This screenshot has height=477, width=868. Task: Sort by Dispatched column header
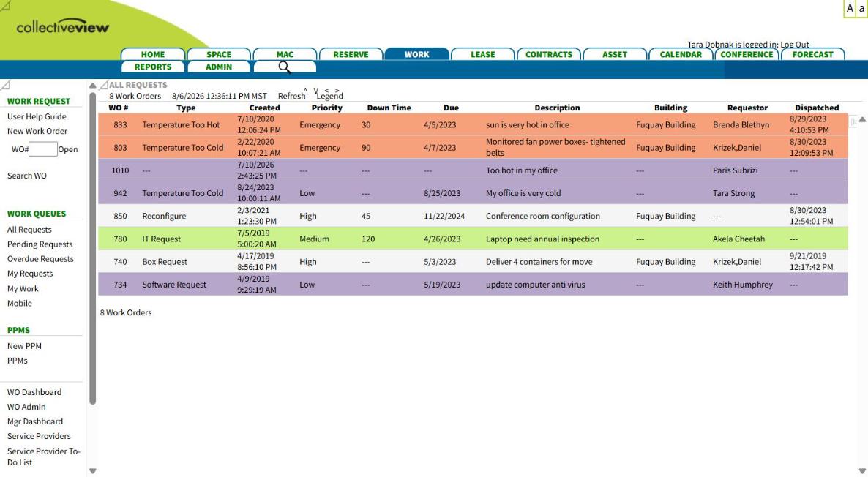pyautogui.click(x=817, y=108)
